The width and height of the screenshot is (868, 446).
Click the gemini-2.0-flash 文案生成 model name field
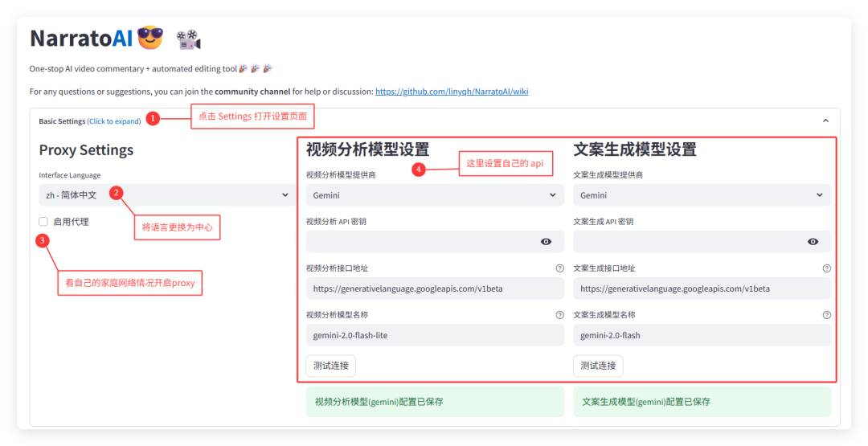701,335
